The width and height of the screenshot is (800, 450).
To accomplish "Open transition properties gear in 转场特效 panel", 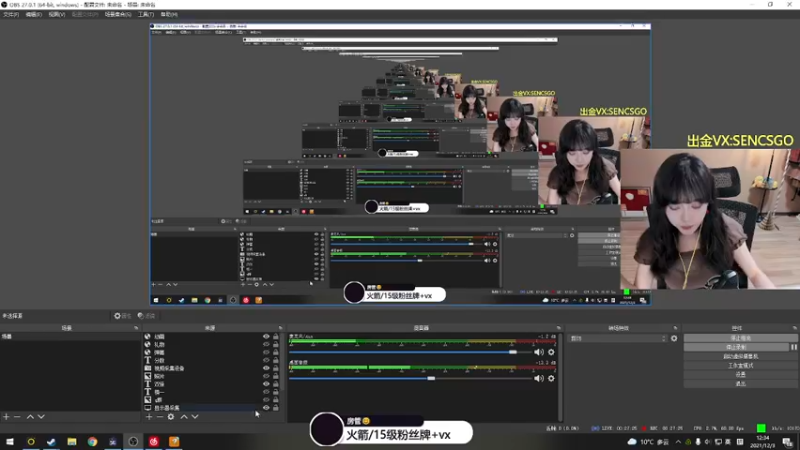I will [674, 338].
